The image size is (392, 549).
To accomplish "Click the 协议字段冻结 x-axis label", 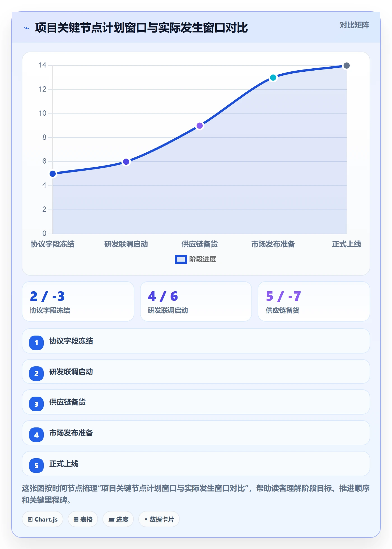I will pyautogui.click(x=53, y=244).
